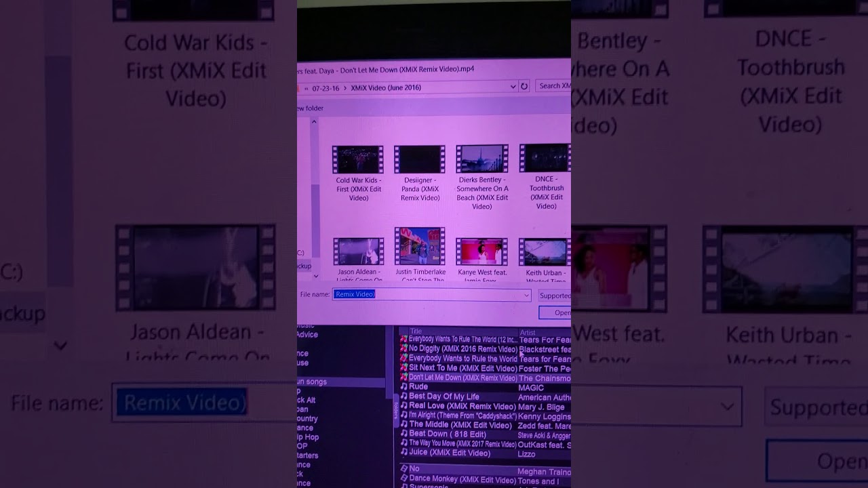Click the artist cell Mary J. Blige
Screen dimensions: 868x488
541,407
